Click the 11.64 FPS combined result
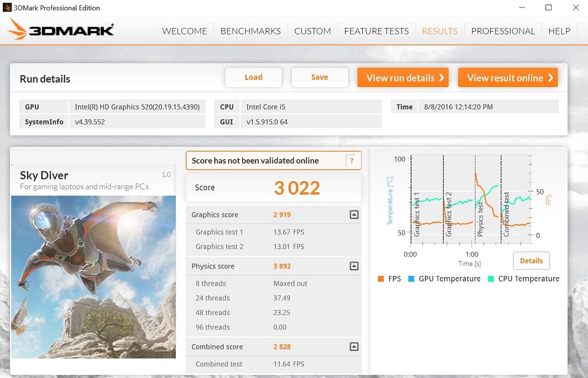The image size is (588, 378). click(289, 364)
